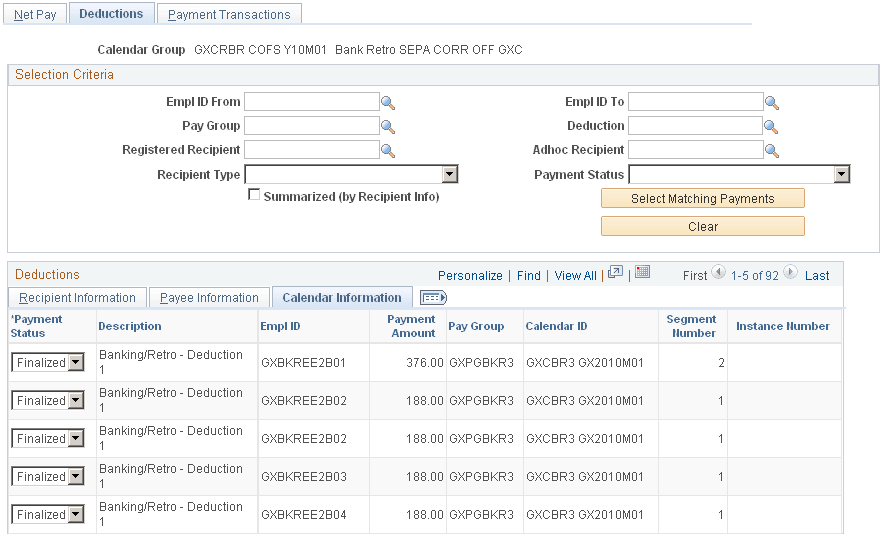Sort by Empl ID column header

[280, 326]
